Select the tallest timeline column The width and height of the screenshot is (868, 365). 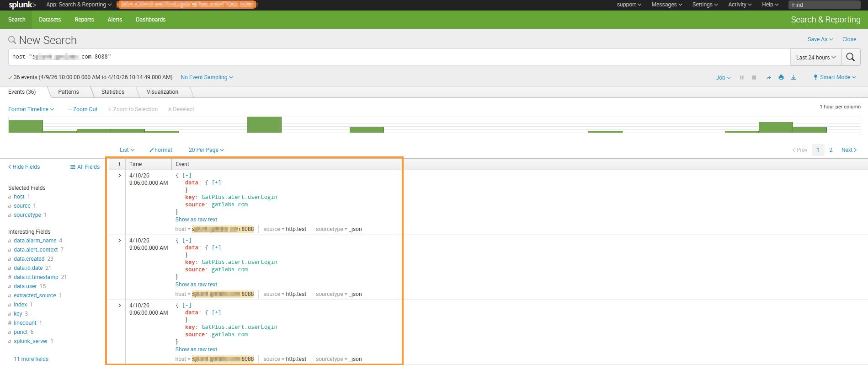264,125
